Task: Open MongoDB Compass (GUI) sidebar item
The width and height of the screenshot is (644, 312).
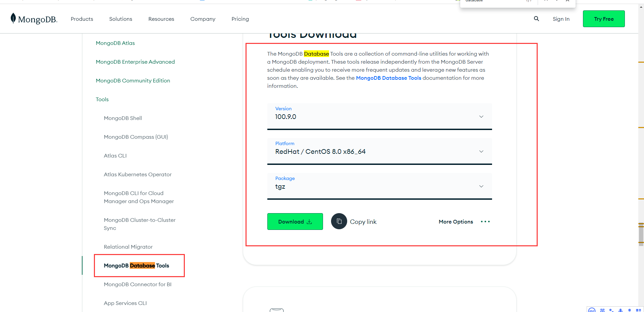Action: click(x=136, y=137)
